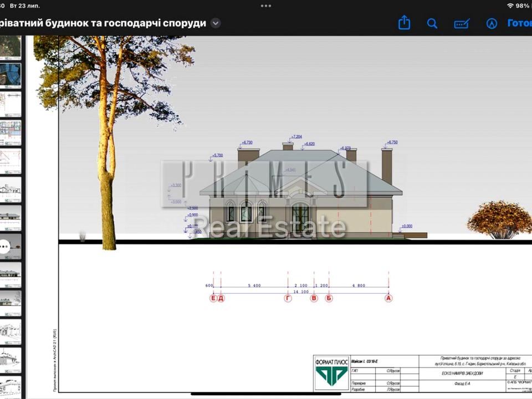This screenshot has height=399, width=532.
Task: Open the last thumbnail at sidebar bottom
Action: click(11, 387)
